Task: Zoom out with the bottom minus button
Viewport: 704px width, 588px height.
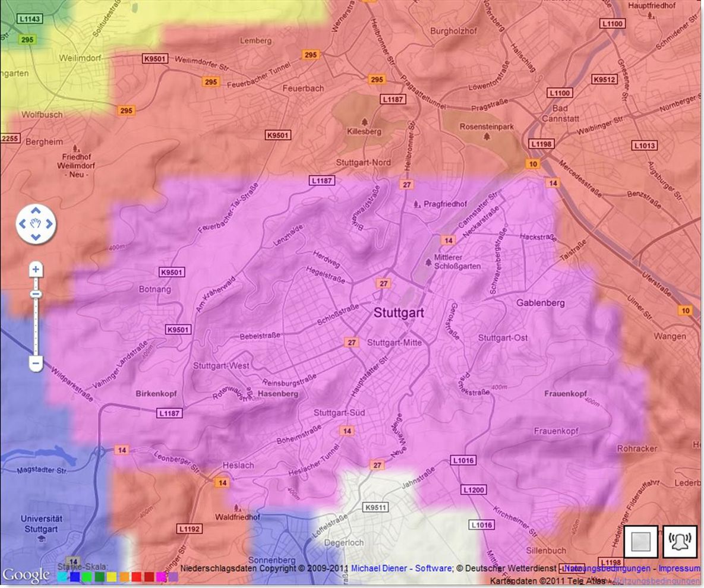Action: [36, 363]
